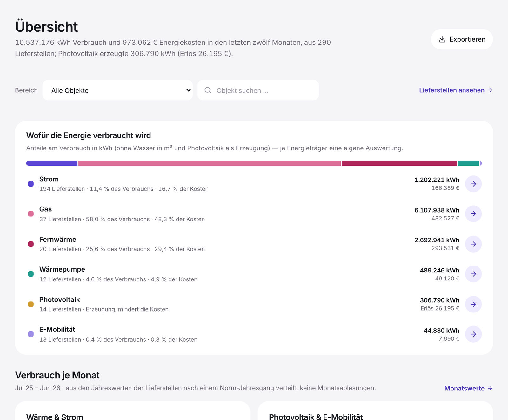The image size is (508, 420).
Task: Open Fernwärme details with its arrow button
Action: 473,244
